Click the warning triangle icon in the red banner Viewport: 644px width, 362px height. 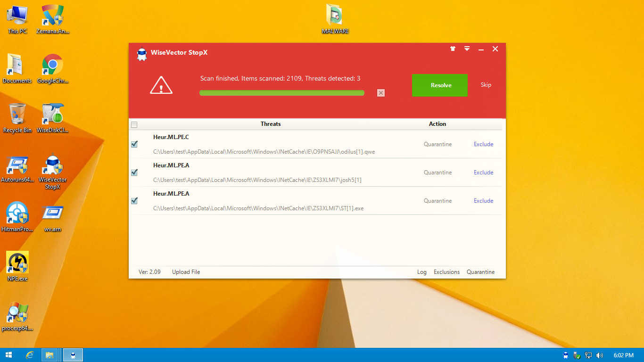click(x=161, y=85)
